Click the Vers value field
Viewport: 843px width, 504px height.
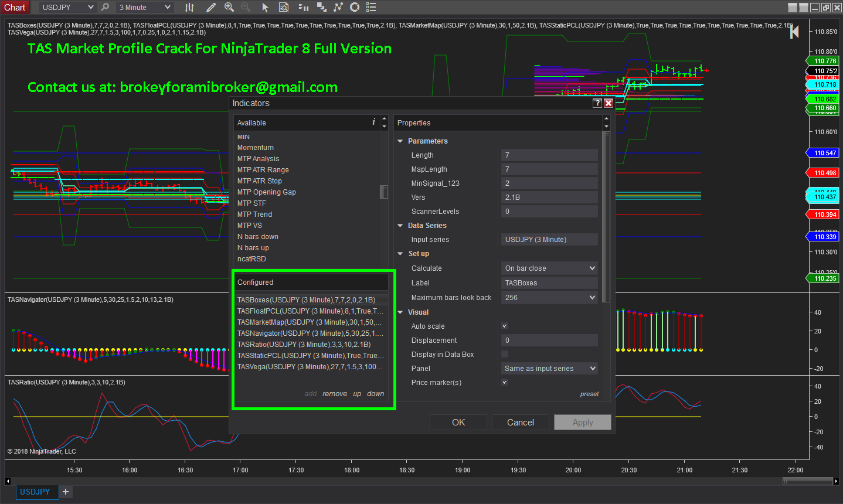tap(549, 197)
